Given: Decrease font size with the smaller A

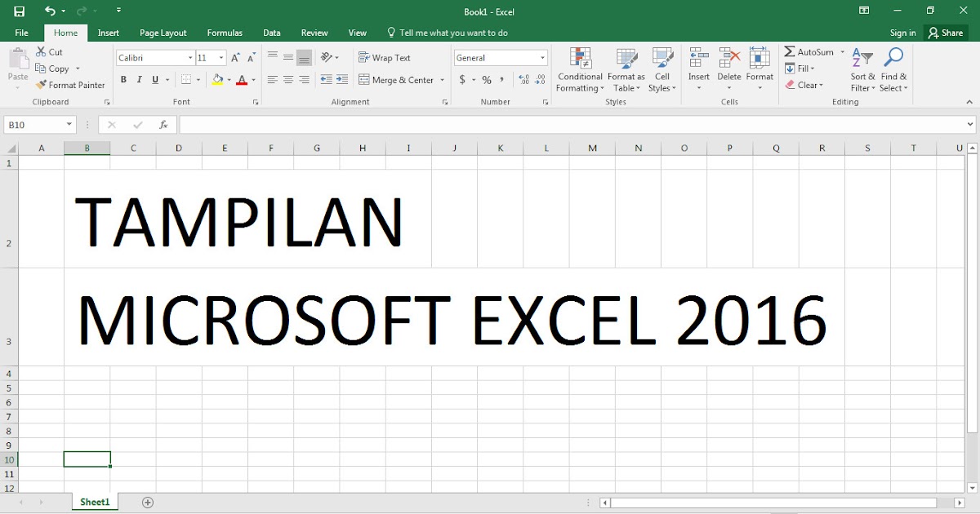Looking at the screenshot, I should (x=252, y=58).
